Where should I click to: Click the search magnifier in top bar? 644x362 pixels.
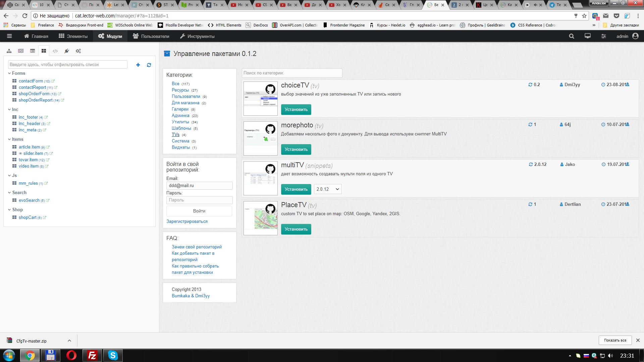click(x=572, y=36)
